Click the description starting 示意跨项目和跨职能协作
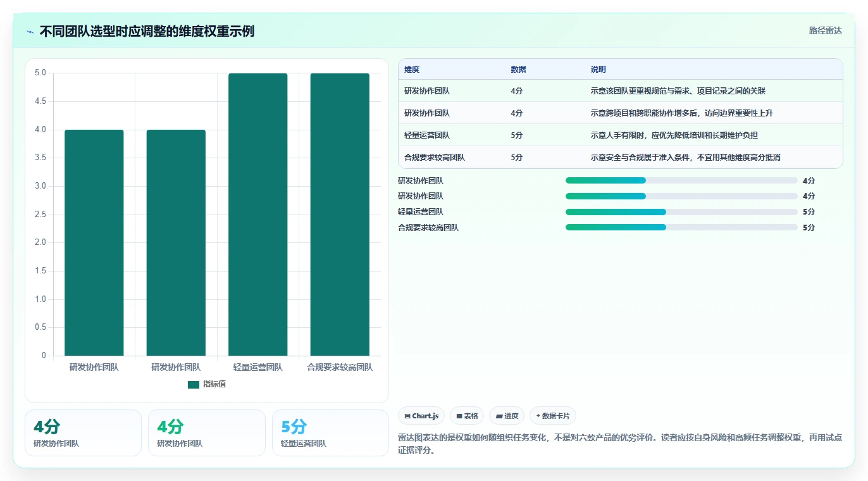Screen dimensions: 868x481 (x=682, y=113)
